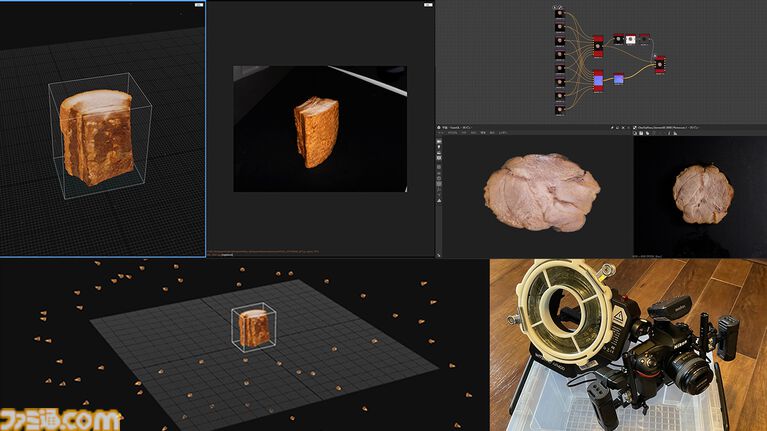Select the tall red node with blue normal-map preview
The image size is (767, 431).
click(598, 81)
